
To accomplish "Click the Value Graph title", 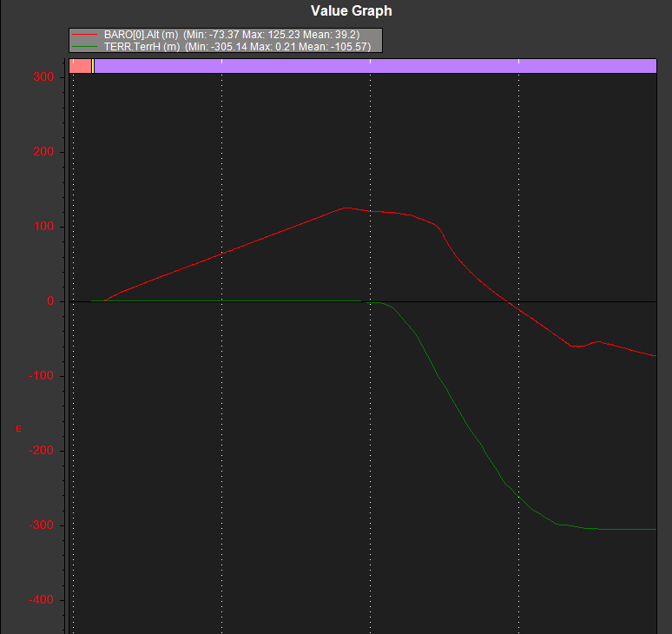I will (x=351, y=10).
